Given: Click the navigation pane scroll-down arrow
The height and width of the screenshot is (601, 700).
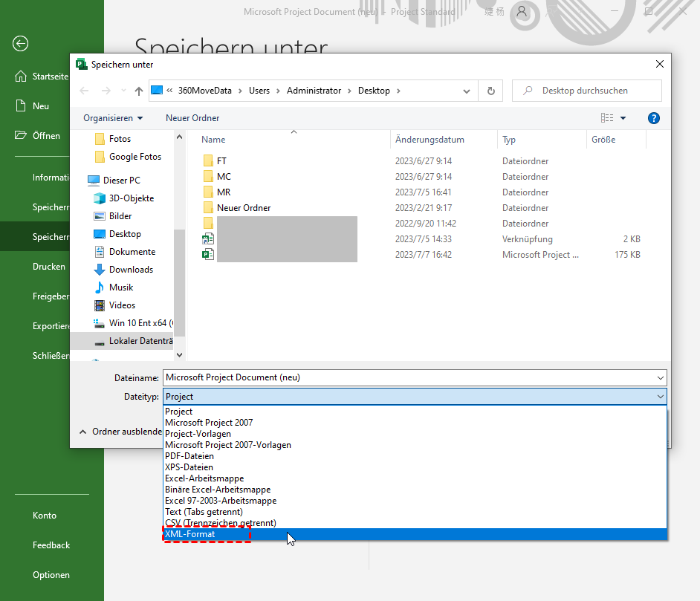Looking at the screenshot, I should click(180, 355).
